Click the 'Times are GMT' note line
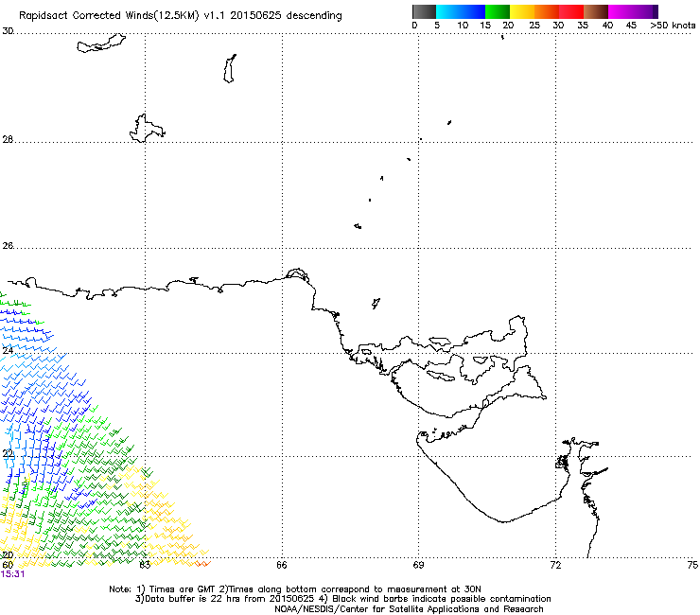The width and height of the screenshot is (700, 615). pyautogui.click(x=295, y=589)
